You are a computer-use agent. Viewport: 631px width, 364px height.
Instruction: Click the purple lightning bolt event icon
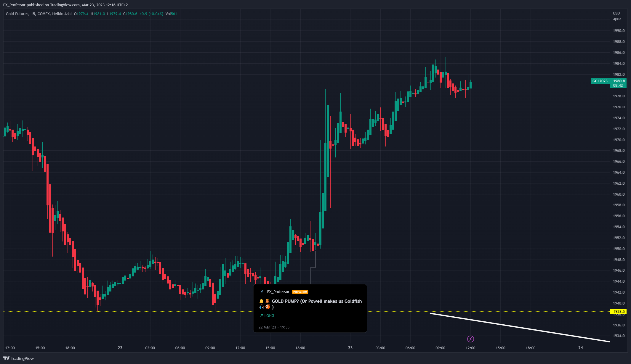pyautogui.click(x=470, y=339)
